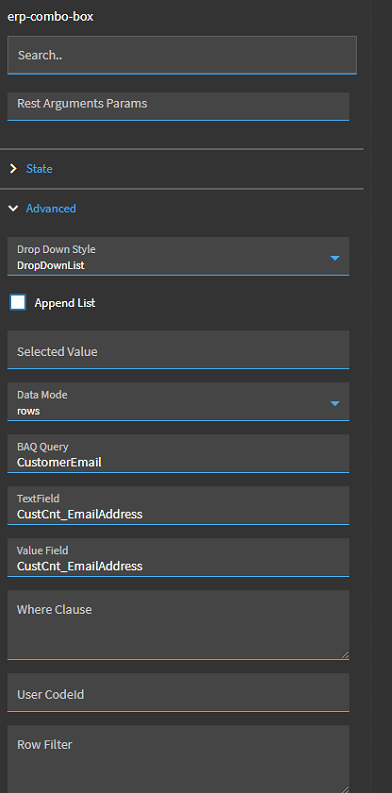Click the Selected Value input

[x=178, y=349]
